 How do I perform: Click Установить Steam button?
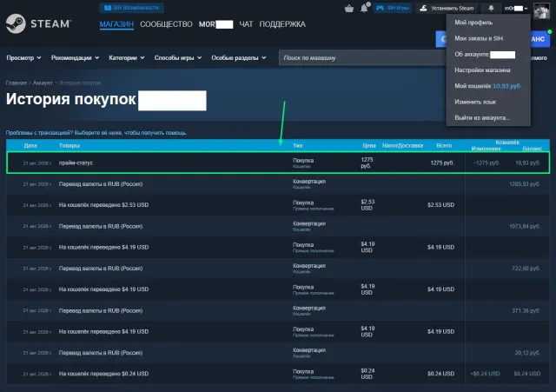click(447, 8)
